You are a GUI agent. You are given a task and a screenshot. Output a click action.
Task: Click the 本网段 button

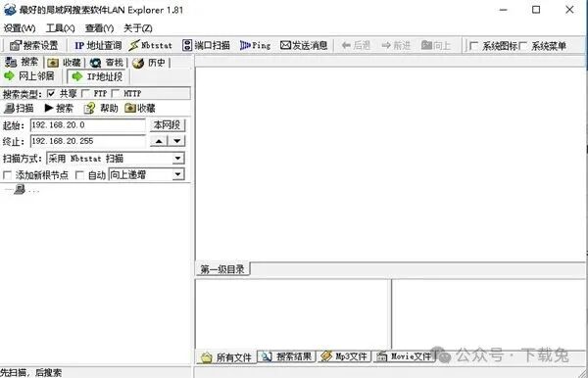(167, 124)
